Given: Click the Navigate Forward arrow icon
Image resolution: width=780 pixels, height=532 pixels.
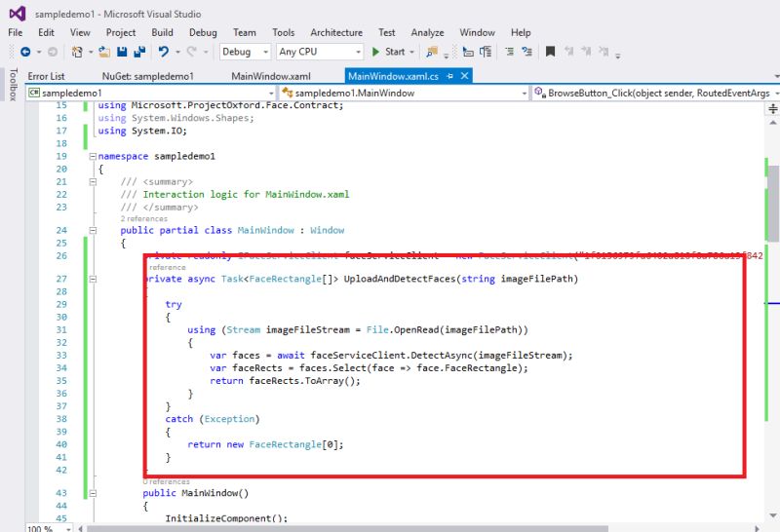Looking at the screenshot, I should [53, 52].
